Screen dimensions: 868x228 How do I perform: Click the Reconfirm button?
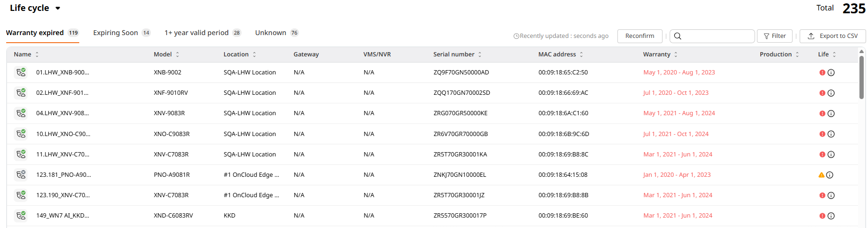coord(640,36)
